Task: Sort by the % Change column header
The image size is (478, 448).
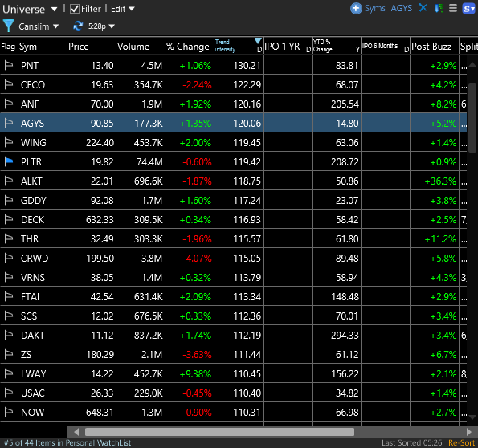Action: (x=190, y=47)
